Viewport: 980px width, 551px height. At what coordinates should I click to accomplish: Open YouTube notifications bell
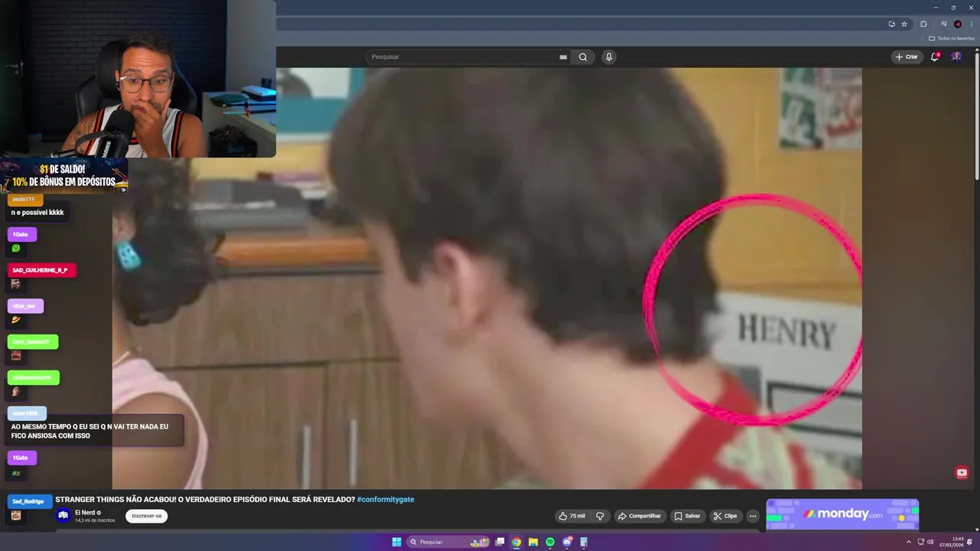coord(935,57)
